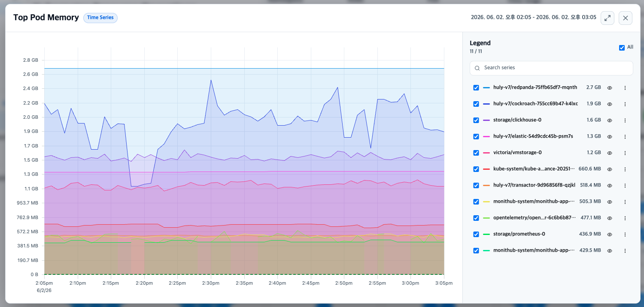This screenshot has width=644, height=307.
Task: Click the purple color line of storage/clickhouse-0
Action: tap(486, 120)
